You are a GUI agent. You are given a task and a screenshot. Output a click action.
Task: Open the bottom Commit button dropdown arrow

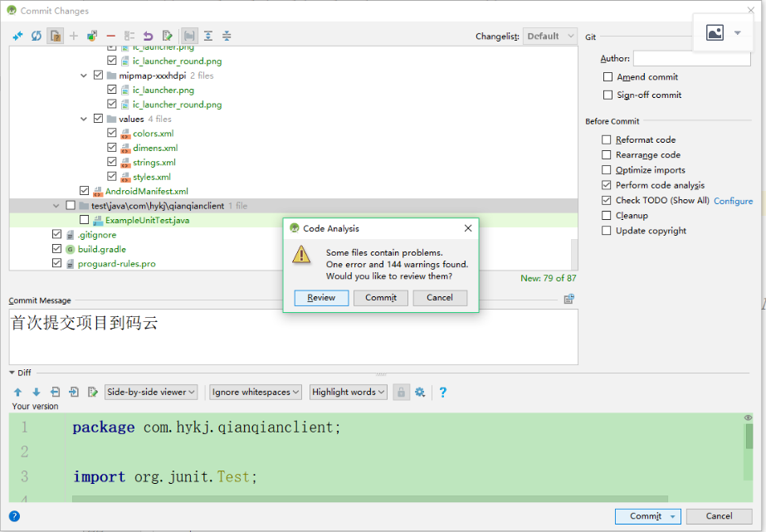click(x=673, y=516)
